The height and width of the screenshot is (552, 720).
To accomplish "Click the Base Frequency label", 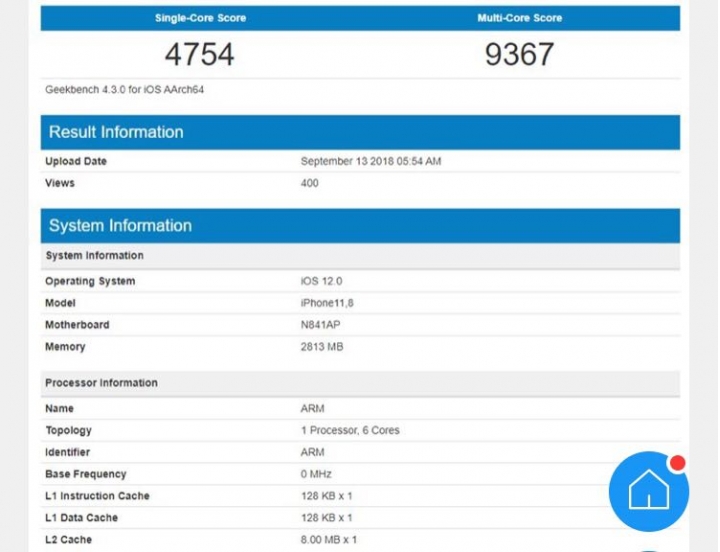I will [x=85, y=474].
